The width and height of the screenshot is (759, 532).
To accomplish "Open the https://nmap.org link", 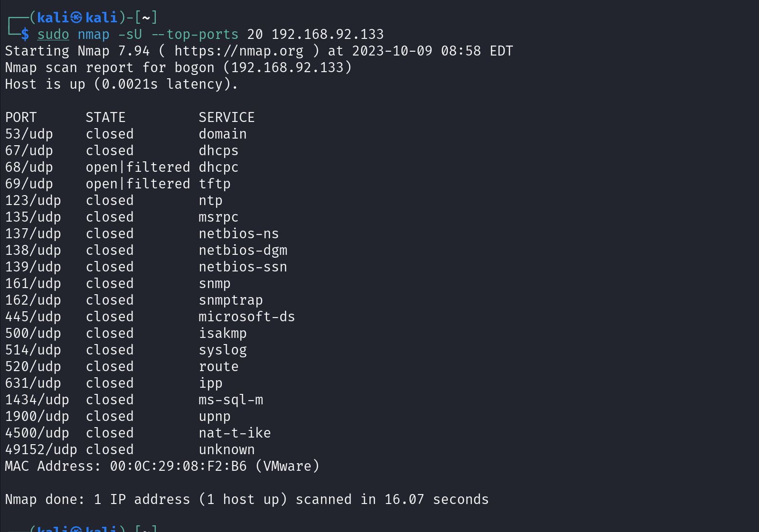I will pyautogui.click(x=238, y=51).
